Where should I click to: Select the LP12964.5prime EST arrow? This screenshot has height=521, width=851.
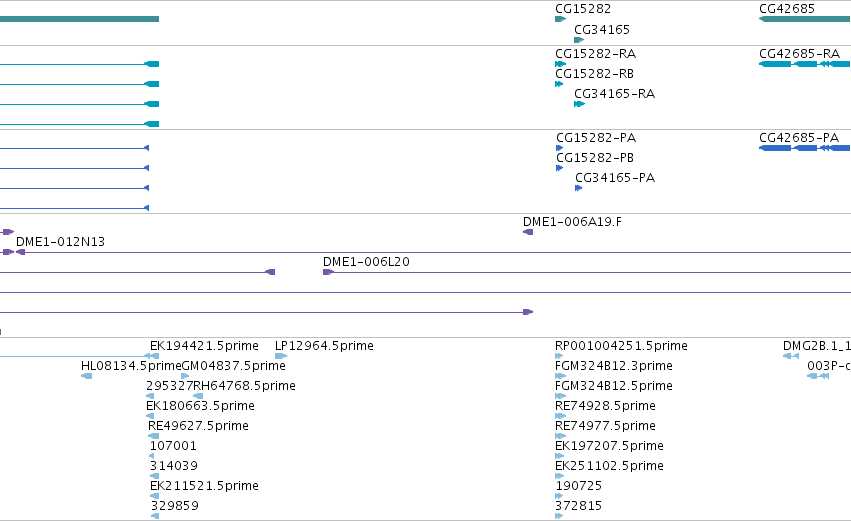point(281,356)
